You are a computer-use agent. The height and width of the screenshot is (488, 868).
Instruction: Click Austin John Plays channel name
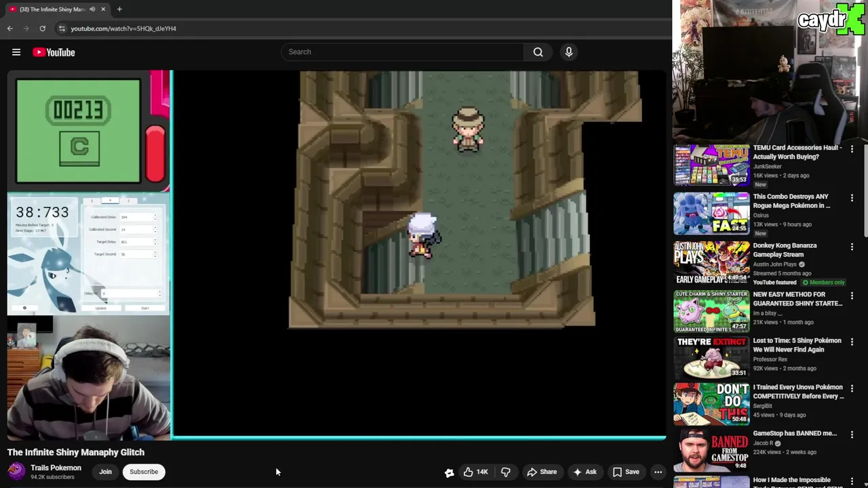(x=774, y=264)
